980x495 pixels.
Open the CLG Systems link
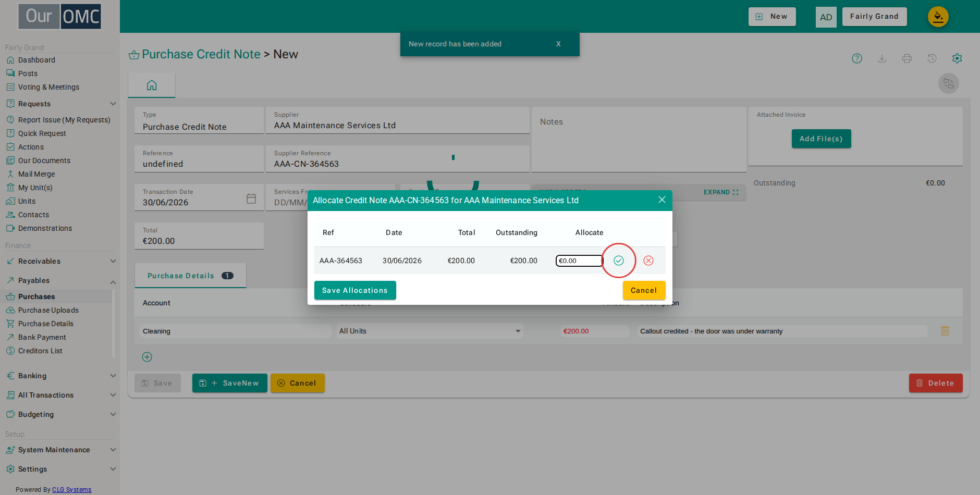click(x=71, y=490)
